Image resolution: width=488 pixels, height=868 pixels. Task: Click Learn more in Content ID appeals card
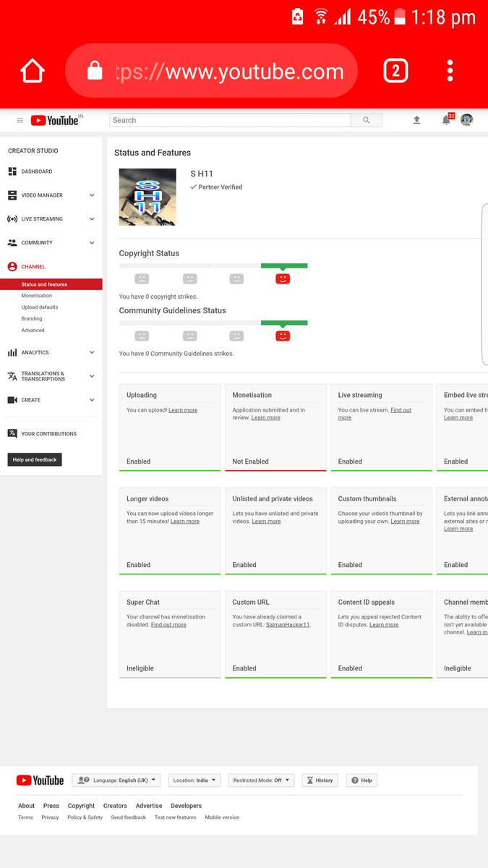(384, 624)
